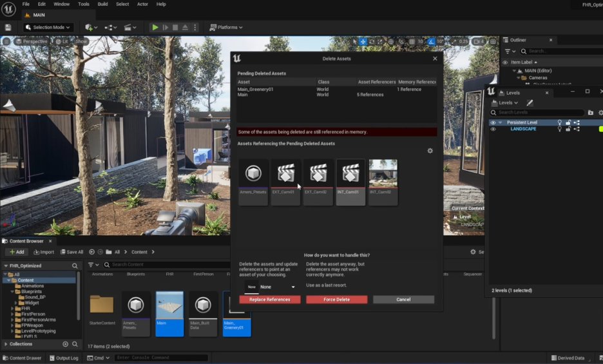Open the Build menu
The width and height of the screenshot is (603, 364).
pyautogui.click(x=102, y=5)
